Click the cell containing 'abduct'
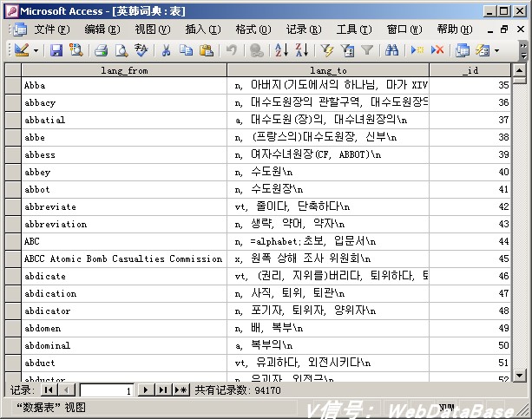This screenshot has height=419, width=532. click(x=124, y=363)
